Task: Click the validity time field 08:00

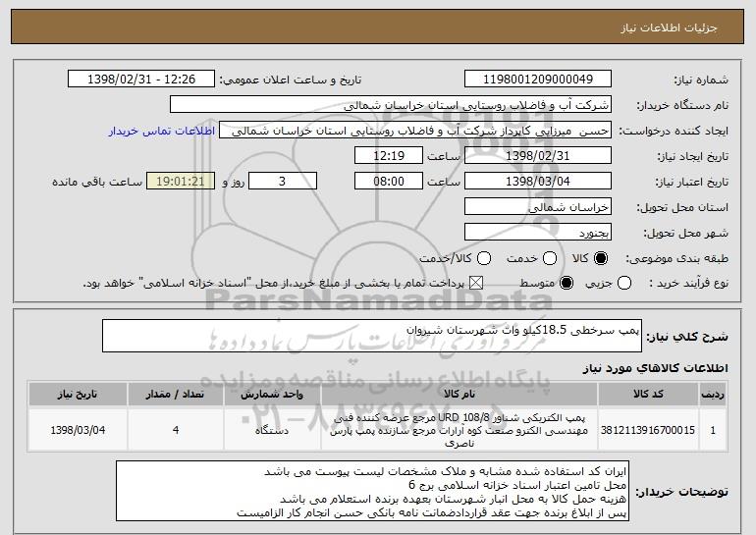Action: [x=389, y=182]
